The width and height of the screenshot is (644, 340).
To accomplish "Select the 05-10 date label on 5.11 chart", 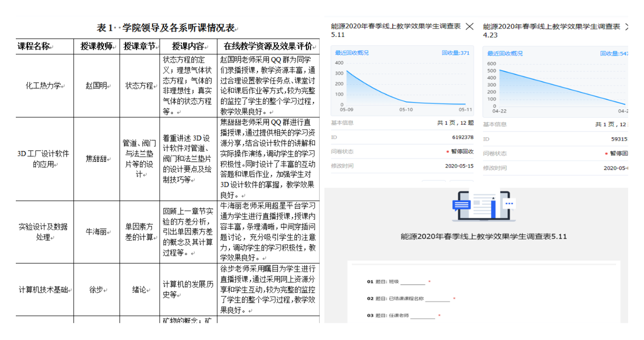I will click(406, 110).
